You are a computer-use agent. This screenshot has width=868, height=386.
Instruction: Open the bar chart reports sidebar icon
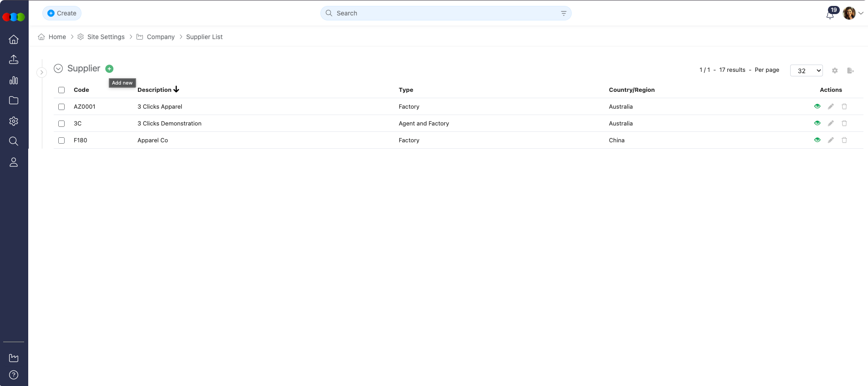[14, 80]
